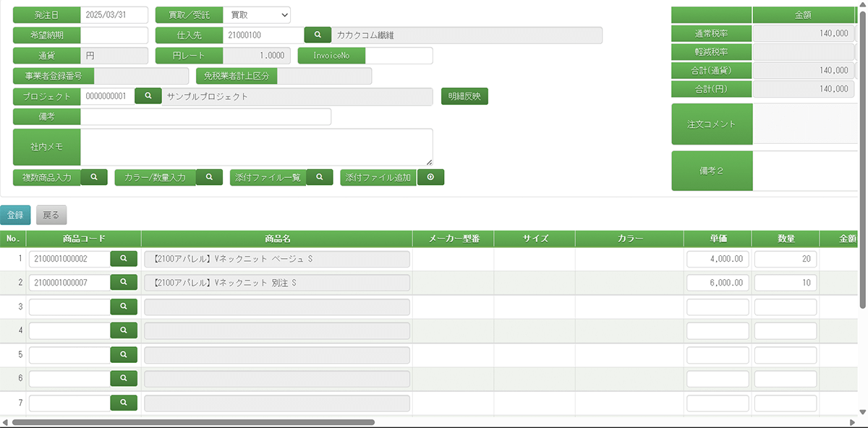Click the 発注日 date field
This screenshot has height=428, width=868.
tap(114, 15)
